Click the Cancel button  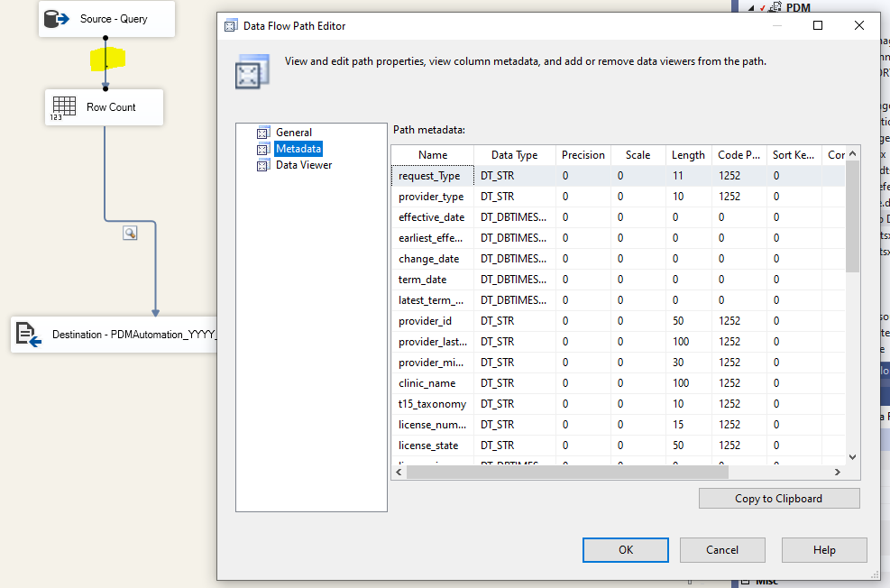coord(722,550)
